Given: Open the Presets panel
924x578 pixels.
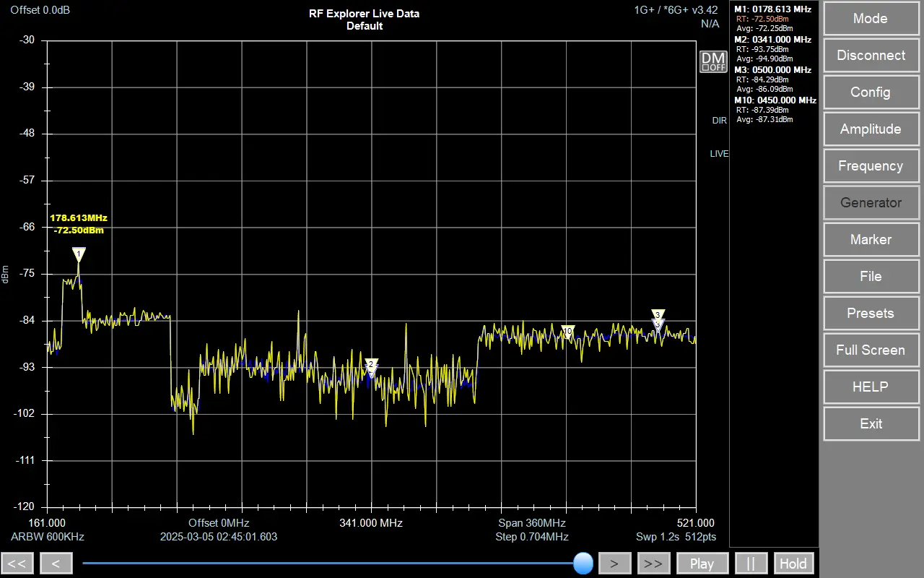Looking at the screenshot, I should pyautogui.click(x=870, y=314).
